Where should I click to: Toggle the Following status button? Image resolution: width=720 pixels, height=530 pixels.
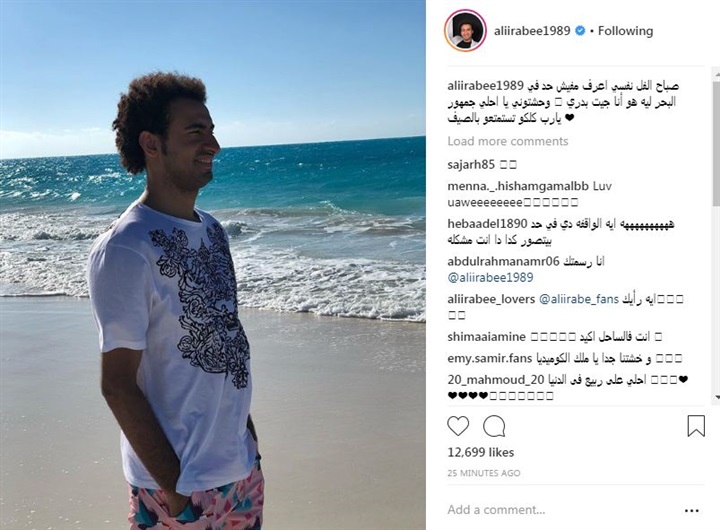click(625, 31)
